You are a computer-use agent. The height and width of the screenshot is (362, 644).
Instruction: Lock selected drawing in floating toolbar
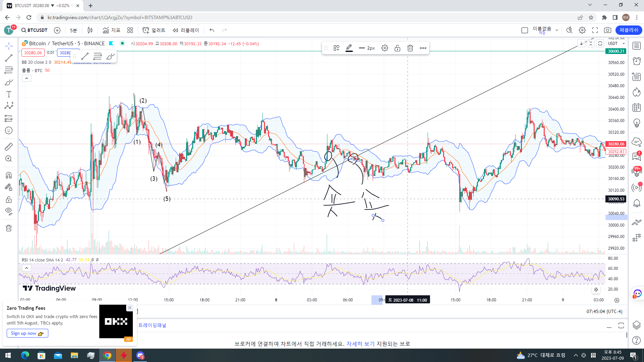click(397, 48)
